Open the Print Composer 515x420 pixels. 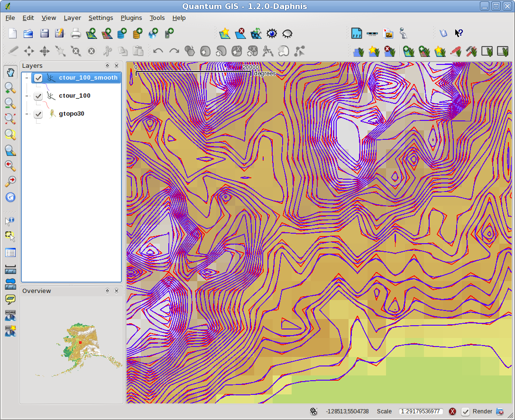75,34
